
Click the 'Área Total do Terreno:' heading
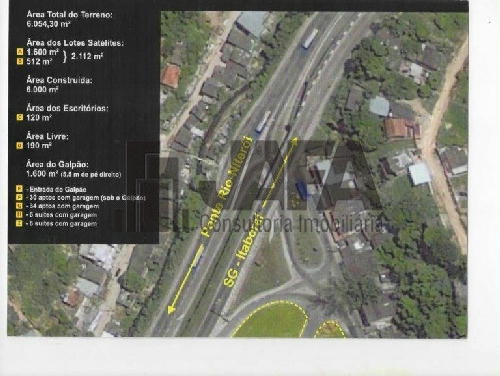(x=69, y=14)
